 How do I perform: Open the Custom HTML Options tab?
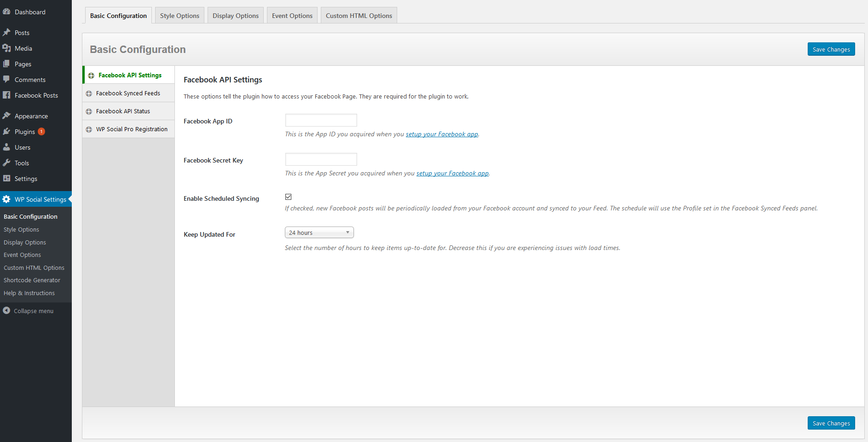[x=359, y=16]
